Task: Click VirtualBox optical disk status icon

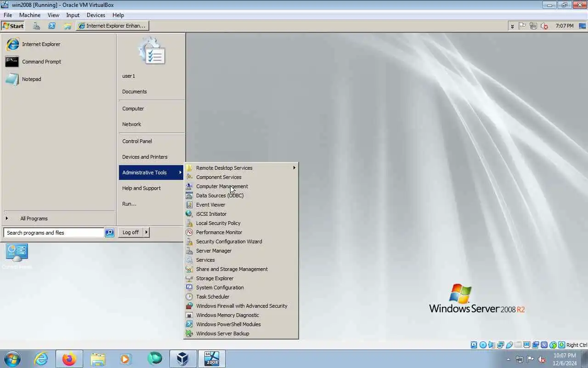Action: [483, 345]
